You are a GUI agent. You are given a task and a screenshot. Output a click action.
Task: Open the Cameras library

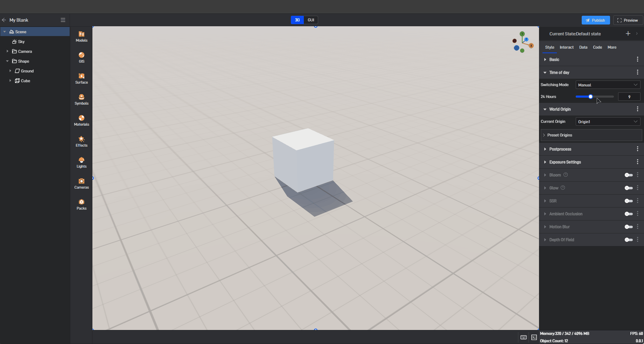coord(82,183)
